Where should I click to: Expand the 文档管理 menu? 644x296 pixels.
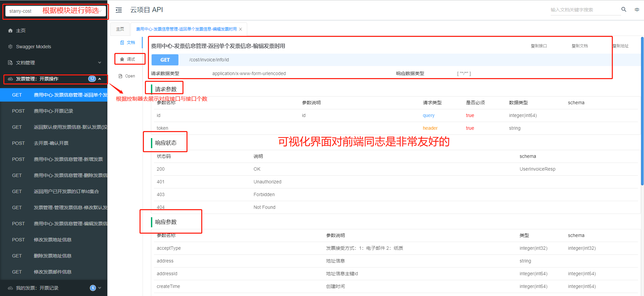tap(54, 63)
